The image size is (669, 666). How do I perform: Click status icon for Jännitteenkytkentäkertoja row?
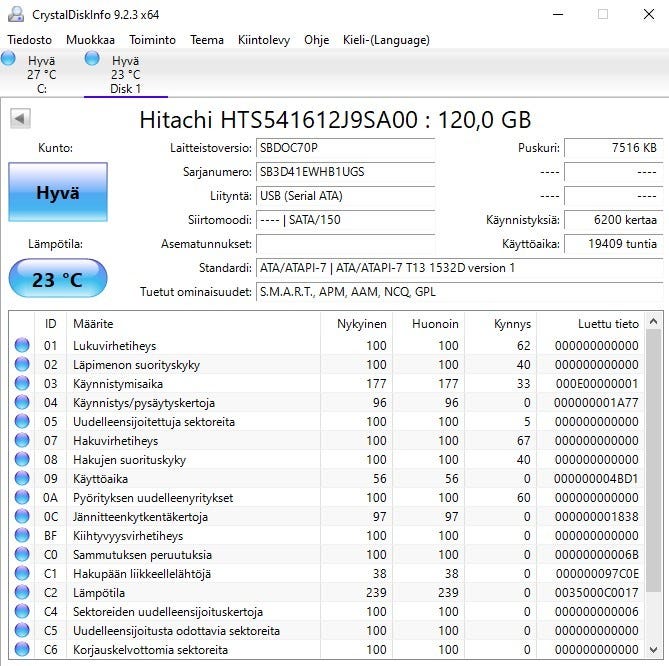pos(22,516)
